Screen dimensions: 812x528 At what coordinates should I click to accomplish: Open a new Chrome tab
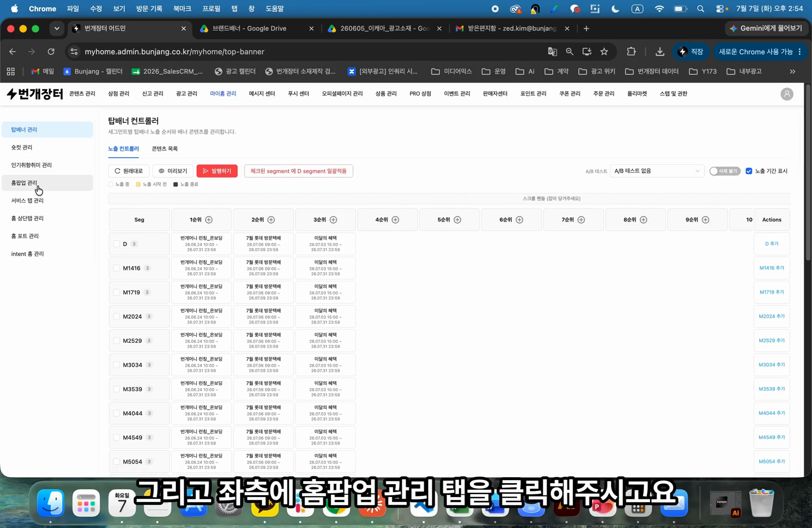(x=586, y=28)
